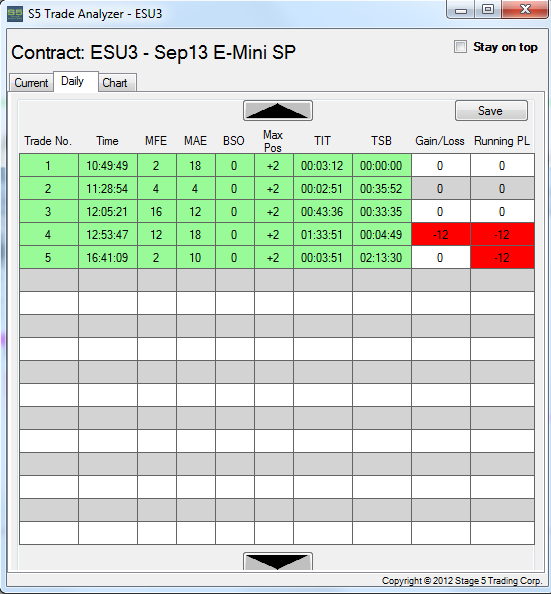This screenshot has height=594, width=551.
Task: Maximize the Trade Analyzer window
Action: coord(488,9)
